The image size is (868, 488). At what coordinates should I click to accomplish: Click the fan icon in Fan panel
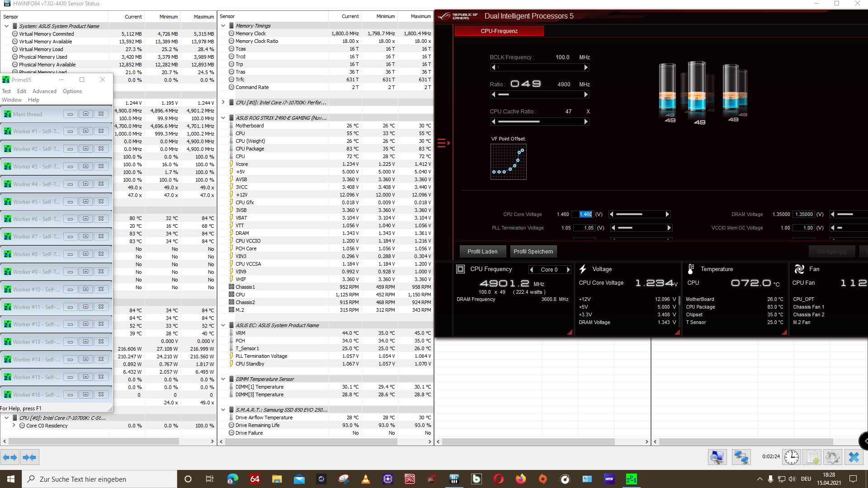click(x=799, y=269)
